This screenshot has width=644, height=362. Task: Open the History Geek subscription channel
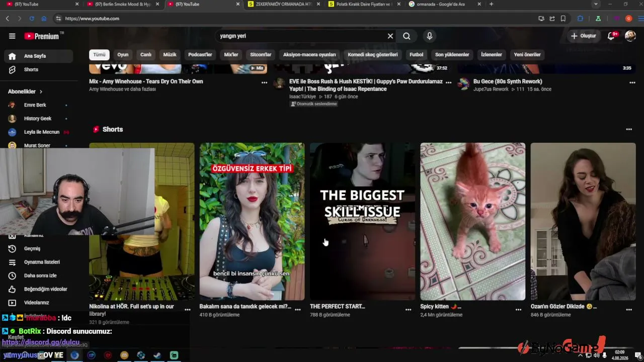[x=38, y=119]
